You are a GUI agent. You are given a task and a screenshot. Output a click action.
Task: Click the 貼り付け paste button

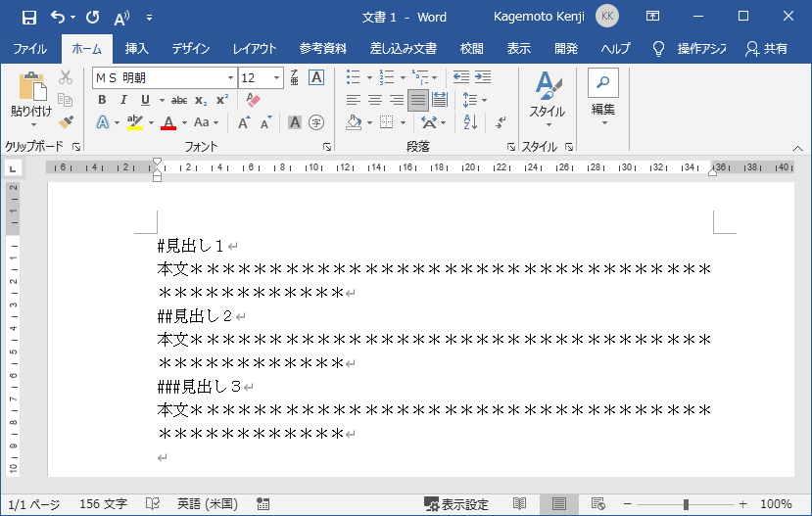point(31,98)
